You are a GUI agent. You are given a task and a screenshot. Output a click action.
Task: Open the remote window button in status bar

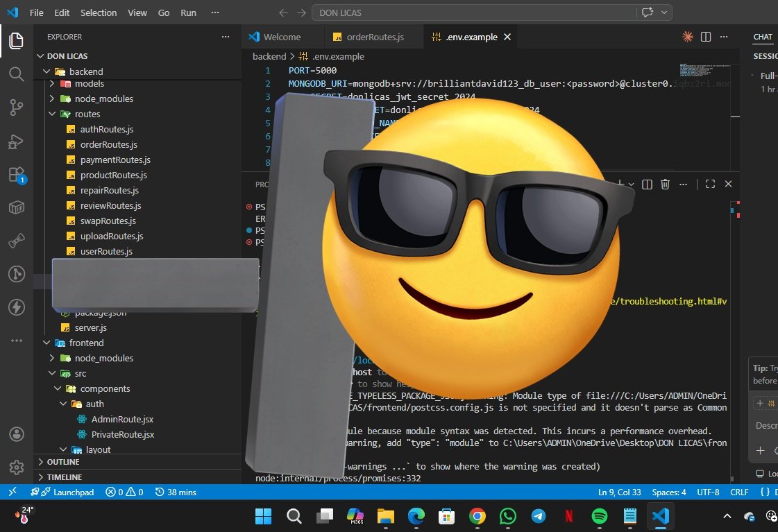tap(12, 492)
